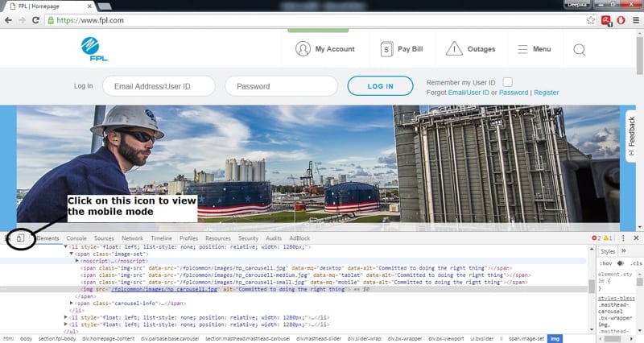Click the Email Address/User ID field
The image size is (644, 343).
(x=159, y=86)
